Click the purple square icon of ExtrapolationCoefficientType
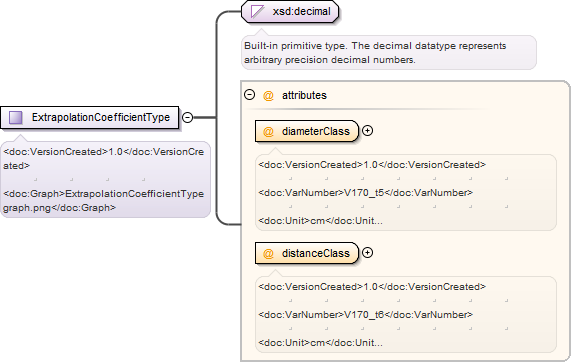Screen dimensions: 572x363 16,117
